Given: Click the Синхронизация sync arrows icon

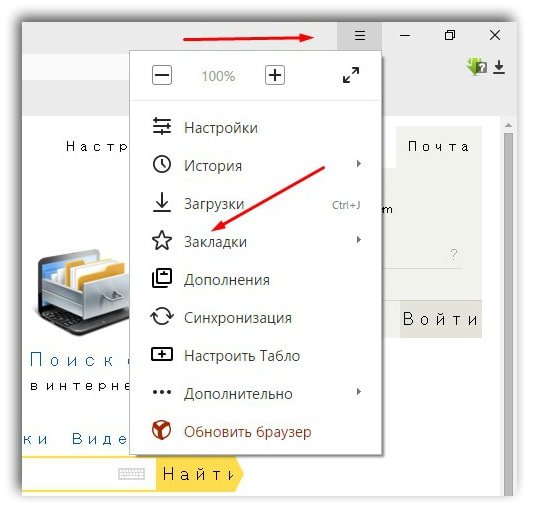Looking at the screenshot, I should coord(162,316).
